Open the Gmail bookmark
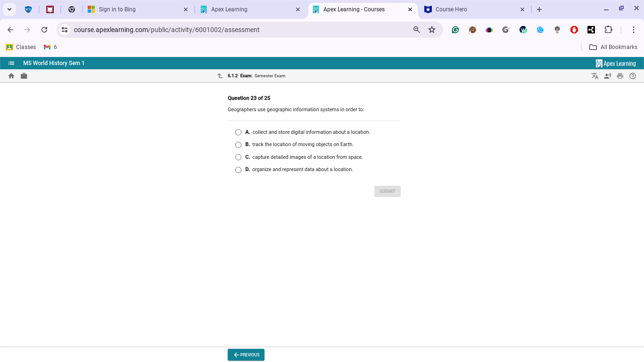Image resolution: width=644 pixels, height=362 pixels. (x=50, y=47)
